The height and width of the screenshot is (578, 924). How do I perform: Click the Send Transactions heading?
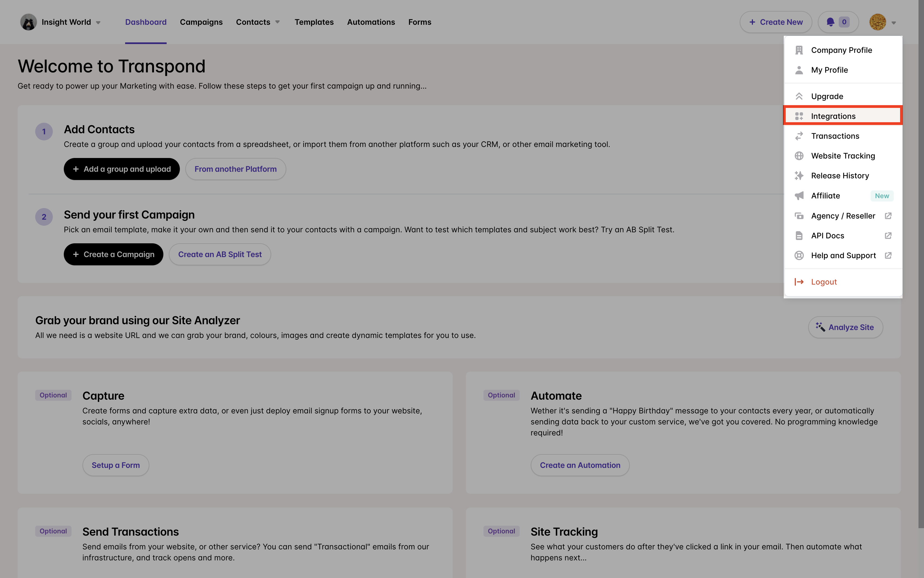tap(130, 532)
